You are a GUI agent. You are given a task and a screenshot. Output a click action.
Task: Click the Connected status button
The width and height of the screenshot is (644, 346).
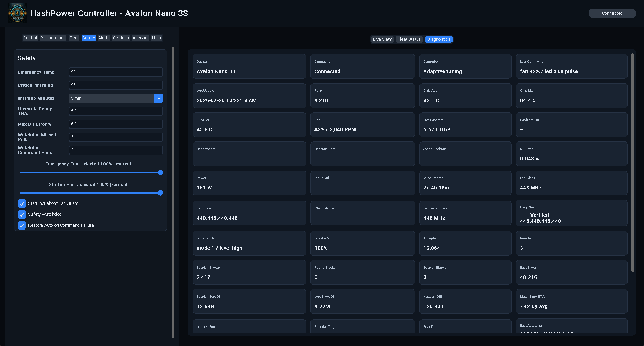tap(612, 13)
